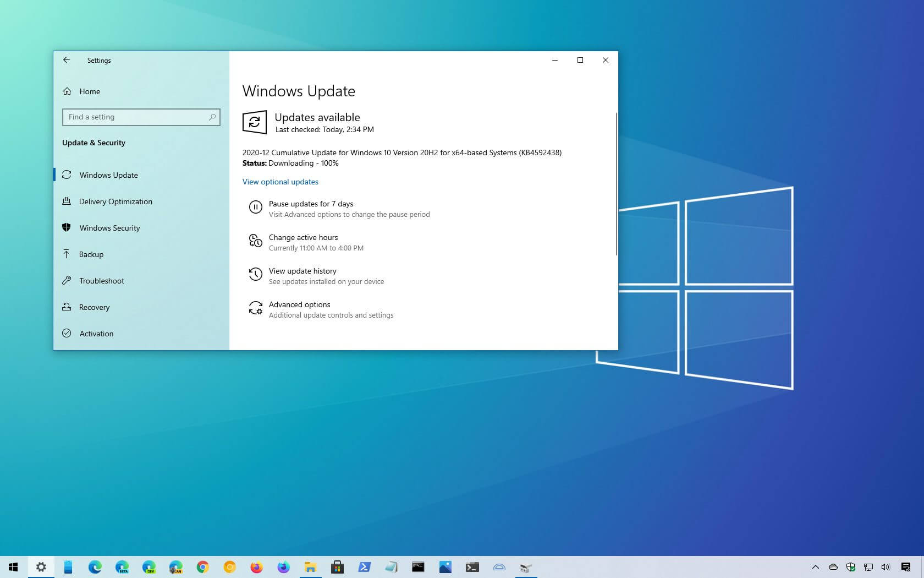
Task: Open Recovery settings
Action: (x=94, y=307)
